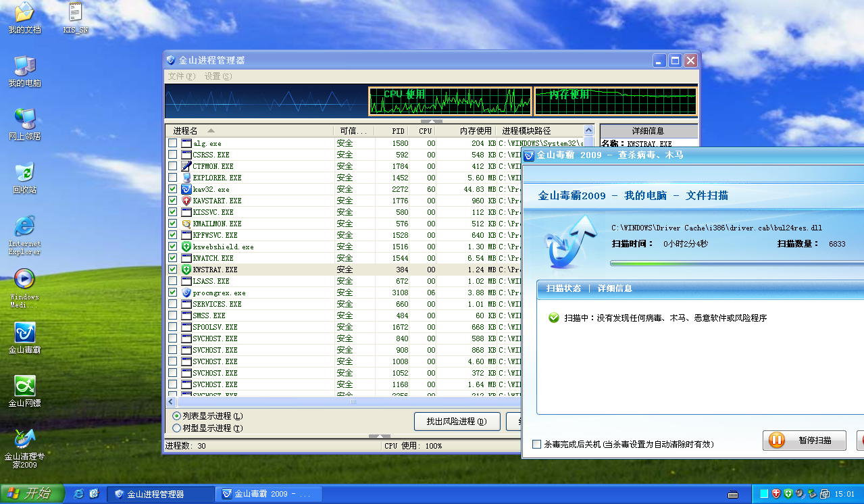Open the 设置(S) menu

click(218, 76)
